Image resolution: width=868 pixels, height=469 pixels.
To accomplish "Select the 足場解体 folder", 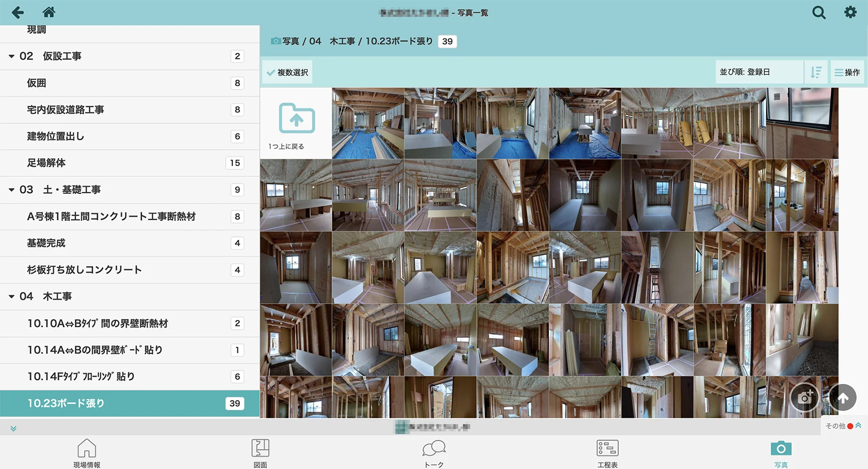I will click(x=46, y=163).
